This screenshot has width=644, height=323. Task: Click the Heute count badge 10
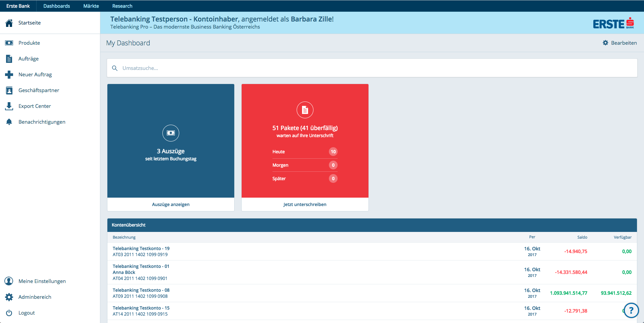333,152
